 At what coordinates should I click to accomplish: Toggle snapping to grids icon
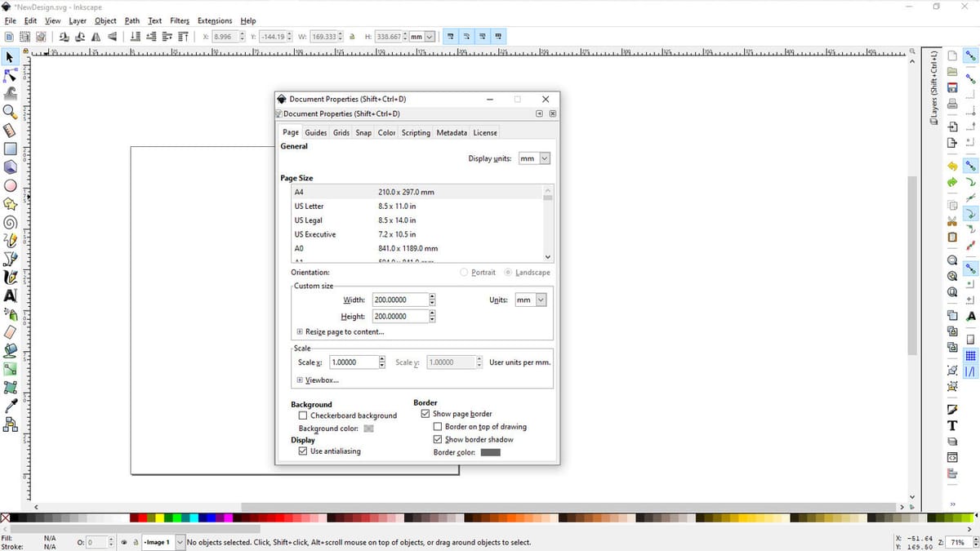pos(971,356)
